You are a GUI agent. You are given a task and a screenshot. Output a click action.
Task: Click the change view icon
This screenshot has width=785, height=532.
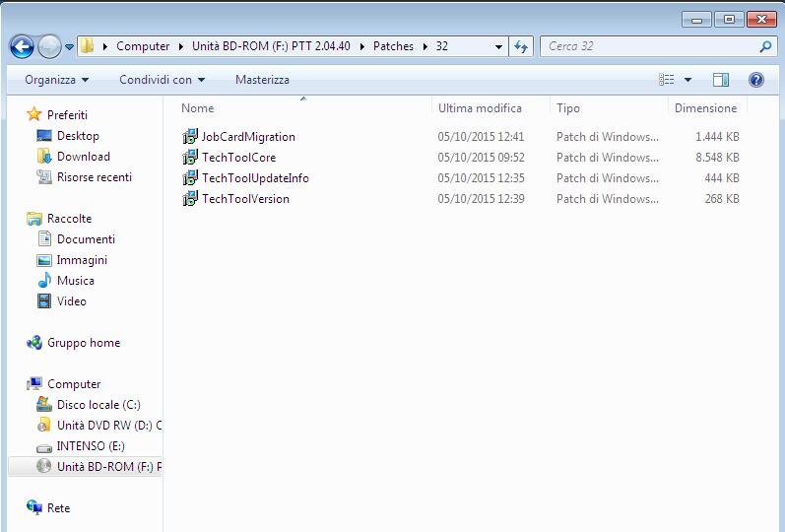[667, 79]
